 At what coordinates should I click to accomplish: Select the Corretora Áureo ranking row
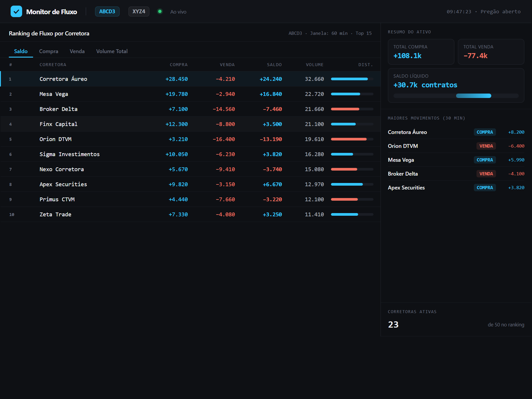190,79
